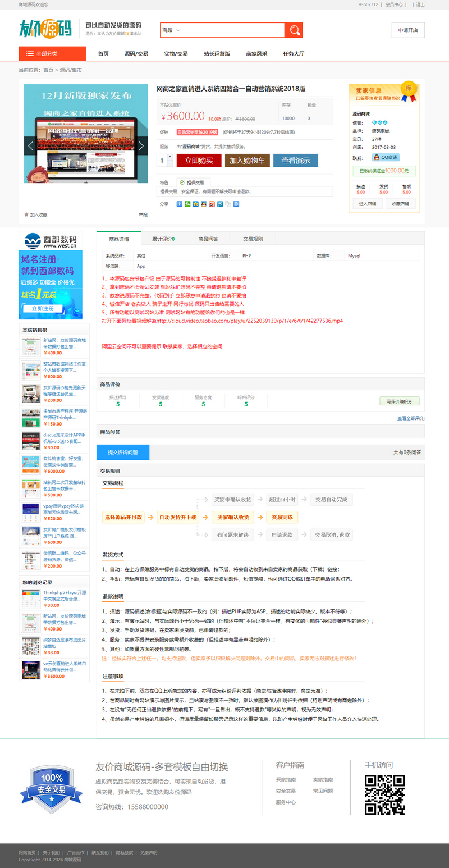
Task: Open thumbnail of discuz克米设计APP product
Action: coord(31,442)
